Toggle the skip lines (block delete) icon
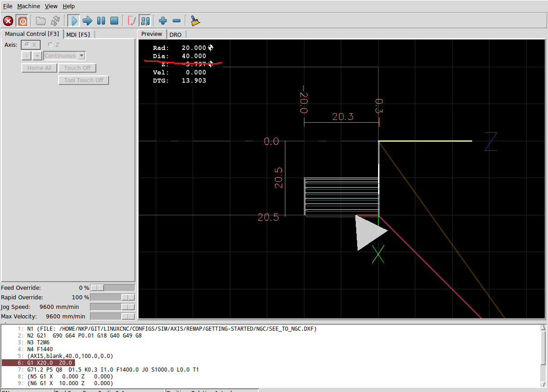Viewport: 548px width, 392px height. click(x=132, y=21)
